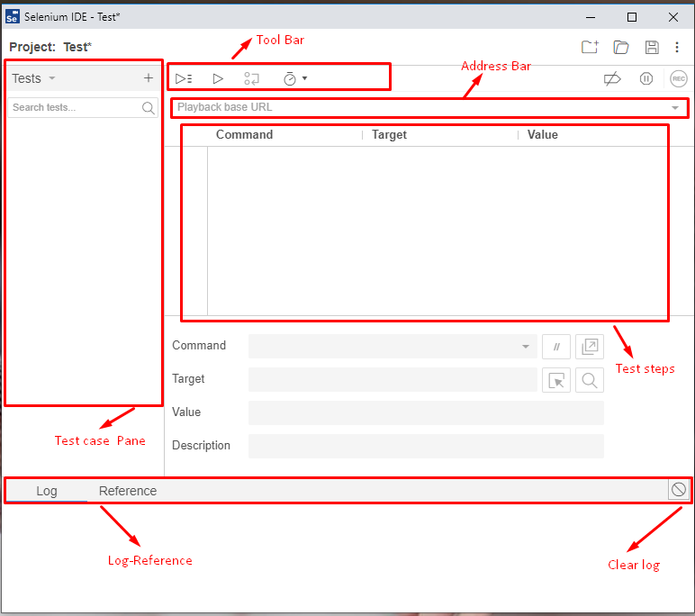This screenshot has width=695, height=616.
Task: Click the Selenium IDE app icon in title bar
Action: [x=13, y=17]
